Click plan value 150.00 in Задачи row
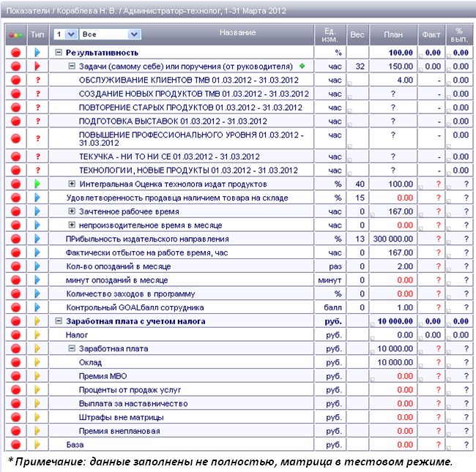 (x=401, y=66)
